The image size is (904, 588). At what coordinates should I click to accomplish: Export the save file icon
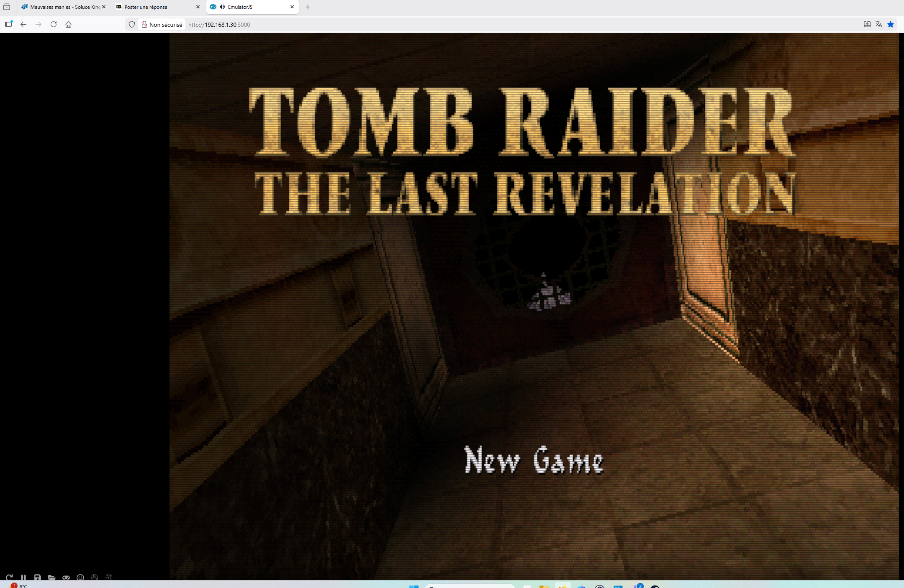pos(95,577)
